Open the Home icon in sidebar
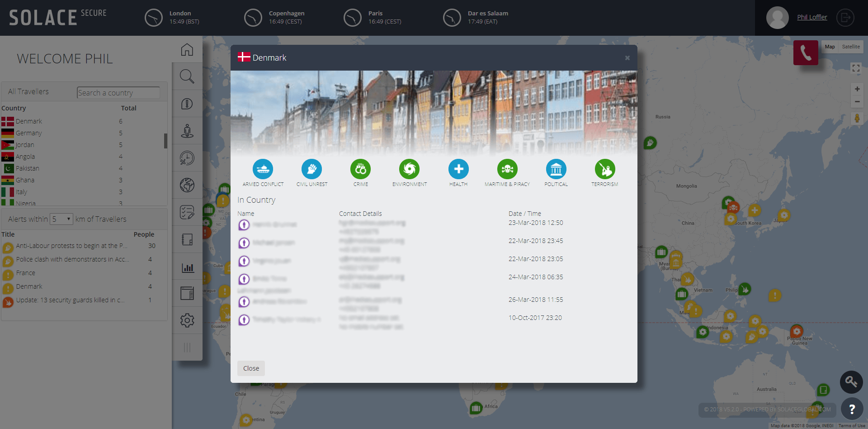The width and height of the screenshot is (868, 429). pyautogui.click(x=187, y=49)
